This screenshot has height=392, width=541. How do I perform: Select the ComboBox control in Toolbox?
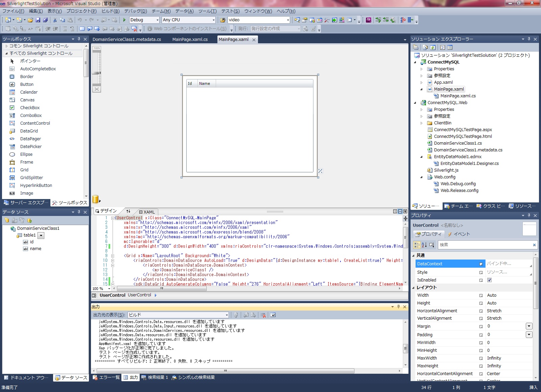tap(31, 116)
